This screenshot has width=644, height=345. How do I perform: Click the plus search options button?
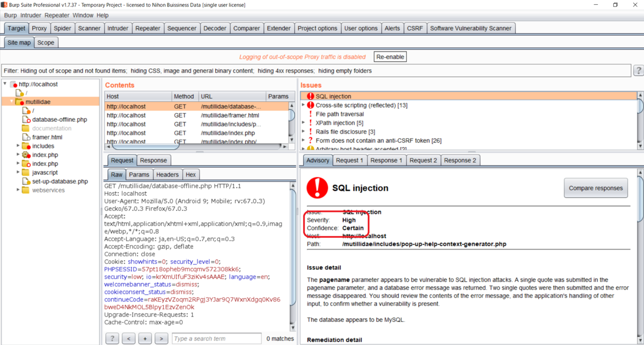click(145, 339)
